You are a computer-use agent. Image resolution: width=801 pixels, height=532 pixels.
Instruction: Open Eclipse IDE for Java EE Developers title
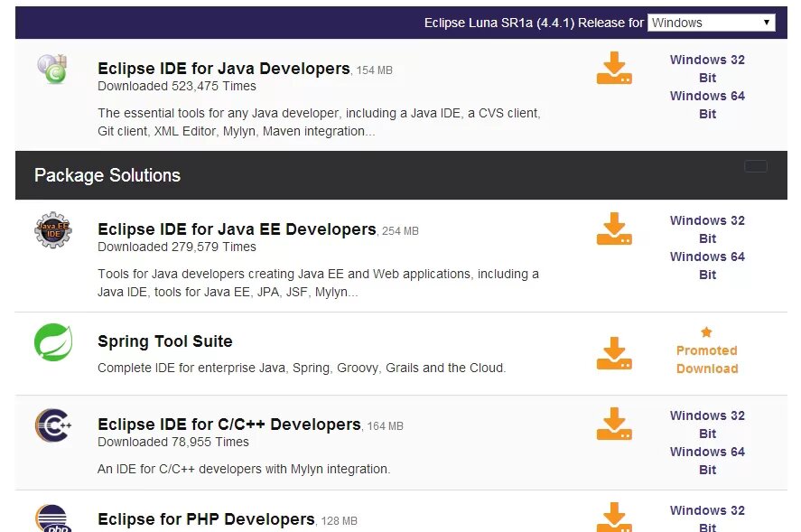237,229
